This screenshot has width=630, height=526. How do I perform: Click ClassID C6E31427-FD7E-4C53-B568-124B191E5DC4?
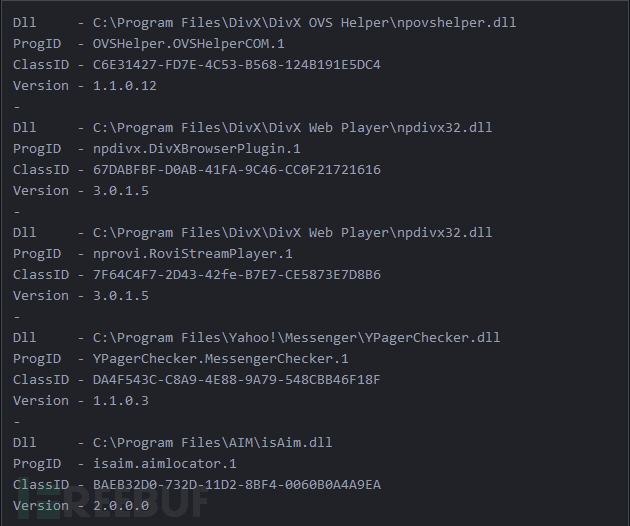[x=237, y=65]
